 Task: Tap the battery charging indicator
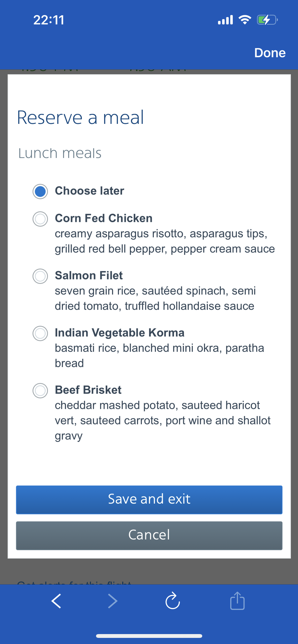coord(267,20)
